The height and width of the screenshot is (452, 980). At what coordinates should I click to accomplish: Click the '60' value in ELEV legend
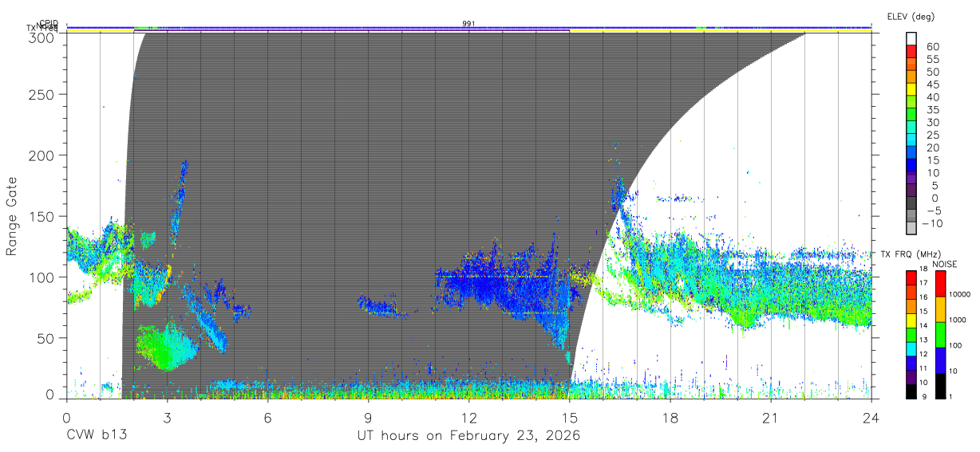tap(932, 47)
